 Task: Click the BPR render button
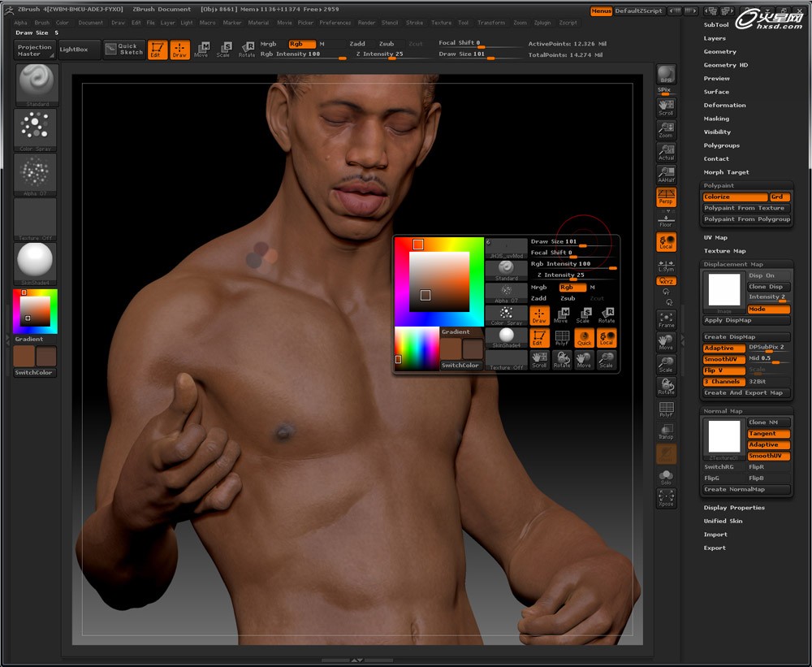666,75
